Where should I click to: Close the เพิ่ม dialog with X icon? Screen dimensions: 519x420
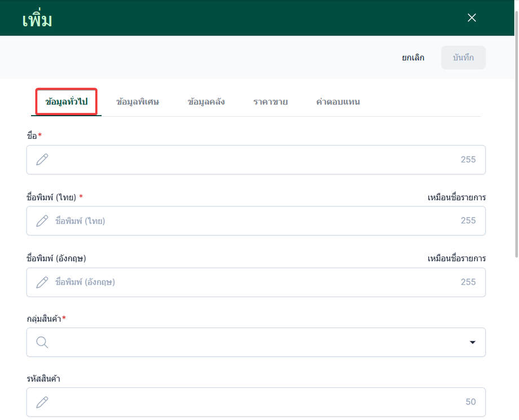click(x=472, y=17)
